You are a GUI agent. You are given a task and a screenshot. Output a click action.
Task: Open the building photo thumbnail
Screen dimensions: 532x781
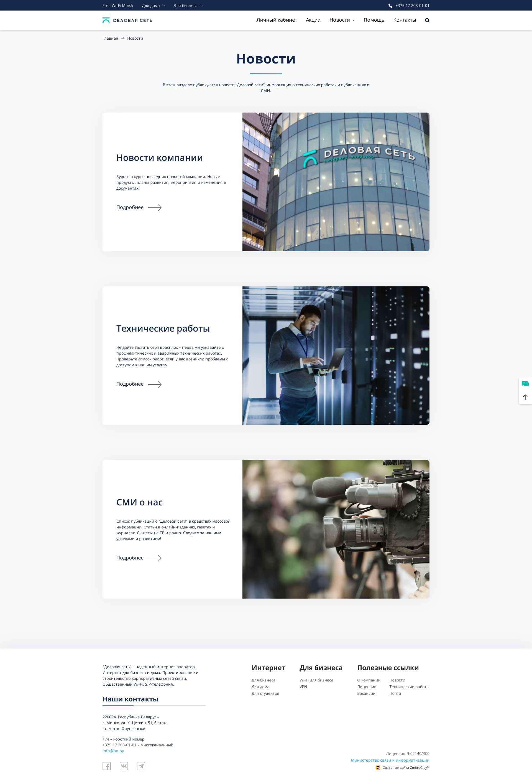336,182
